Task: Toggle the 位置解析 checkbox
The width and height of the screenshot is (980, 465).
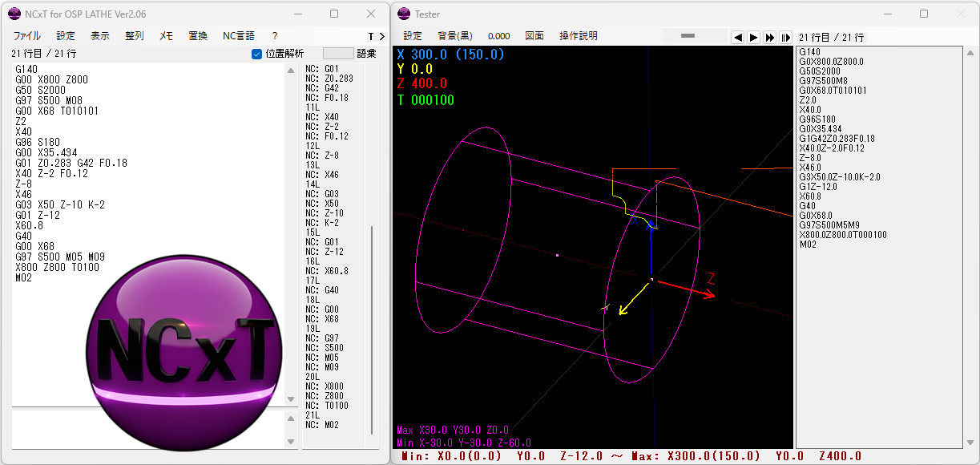Action: tap(257, 54)
